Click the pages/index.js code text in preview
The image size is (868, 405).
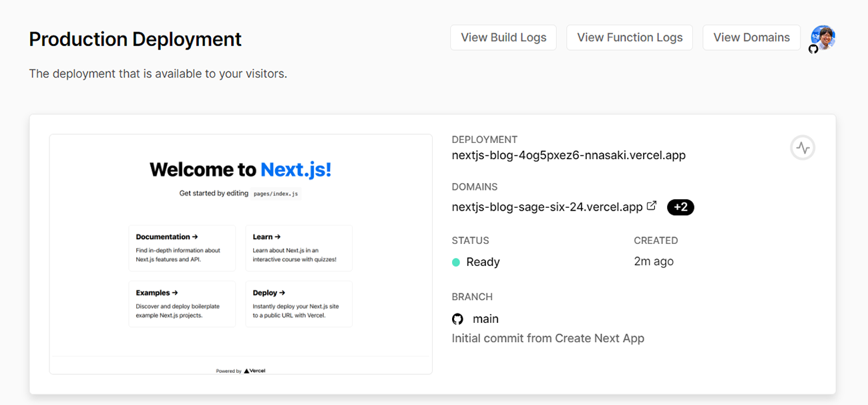click(276, 194)
